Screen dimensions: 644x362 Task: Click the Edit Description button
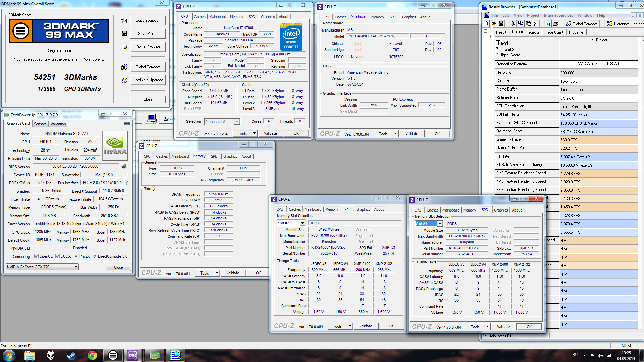click(x=148, y=20)
